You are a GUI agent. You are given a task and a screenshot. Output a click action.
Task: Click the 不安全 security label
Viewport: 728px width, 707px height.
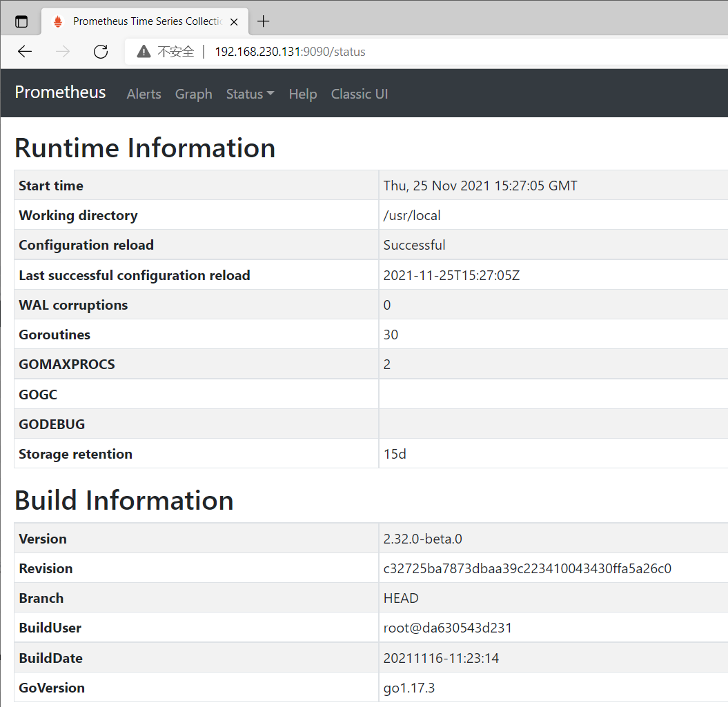click(x=175, y=52)
